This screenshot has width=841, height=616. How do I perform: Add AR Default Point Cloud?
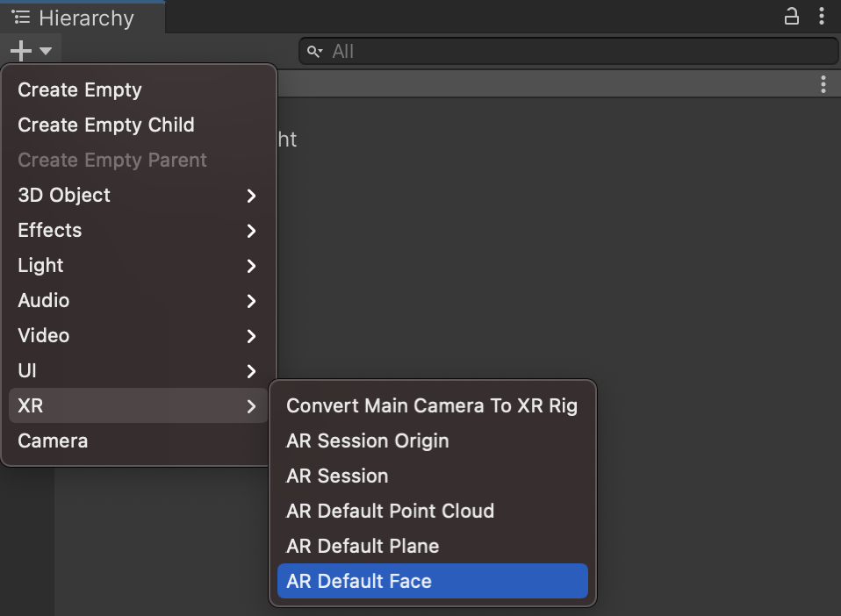[x=391, y=511]
